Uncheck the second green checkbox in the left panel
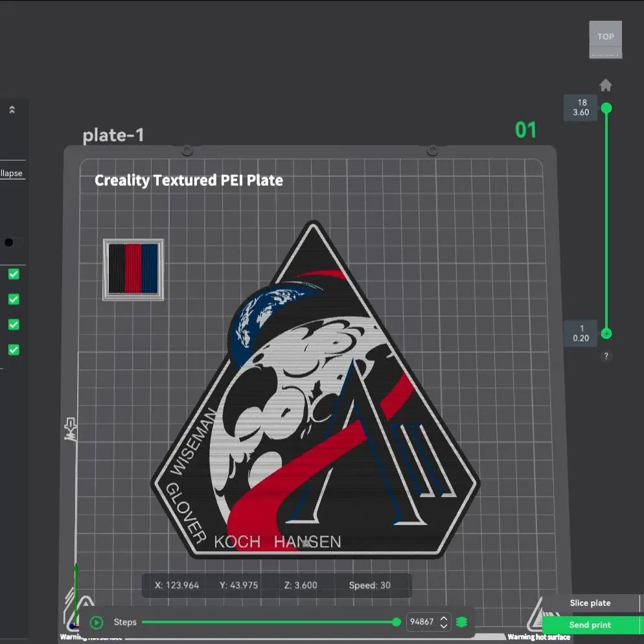The image size is (644, 644). pyautogui.click(x=14, y=299)
